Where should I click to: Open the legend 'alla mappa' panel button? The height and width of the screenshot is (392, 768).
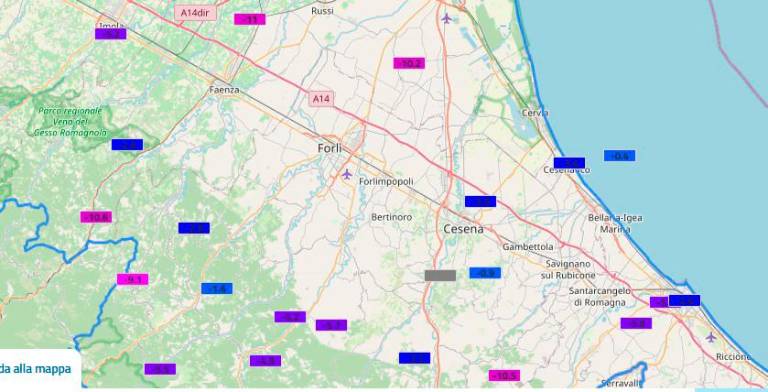pyautogui.click(x=35, y=368)
